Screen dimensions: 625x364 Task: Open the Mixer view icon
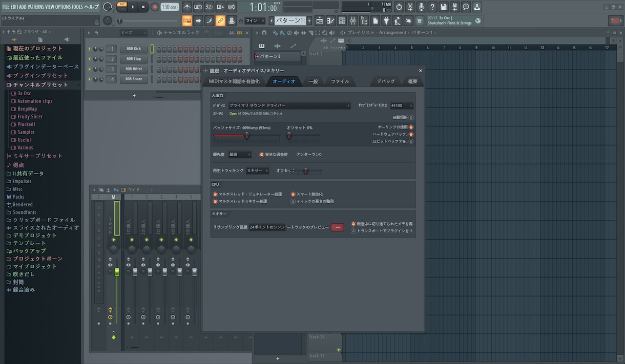353,20
